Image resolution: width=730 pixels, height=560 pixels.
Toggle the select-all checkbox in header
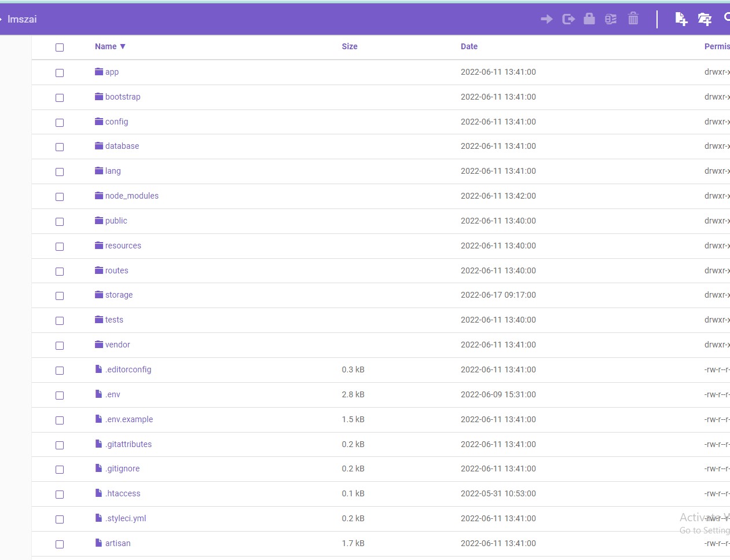pyautogui.click(x=60, y=47)
